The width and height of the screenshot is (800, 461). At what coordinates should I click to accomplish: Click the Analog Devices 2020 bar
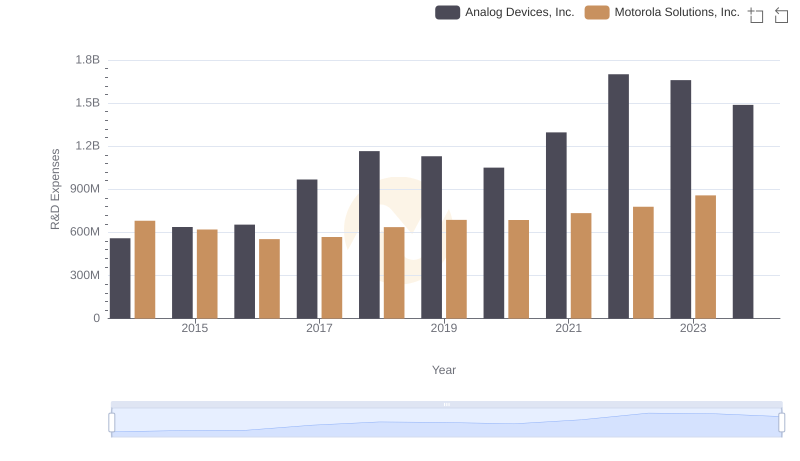pos(494,243)
